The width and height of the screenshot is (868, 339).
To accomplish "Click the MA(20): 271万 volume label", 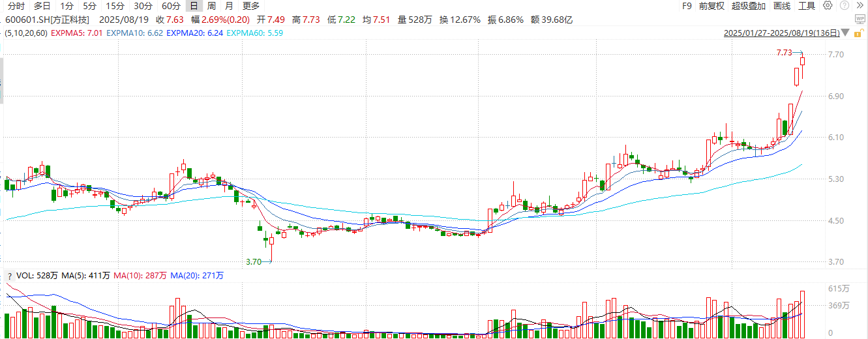I will 196,276.
